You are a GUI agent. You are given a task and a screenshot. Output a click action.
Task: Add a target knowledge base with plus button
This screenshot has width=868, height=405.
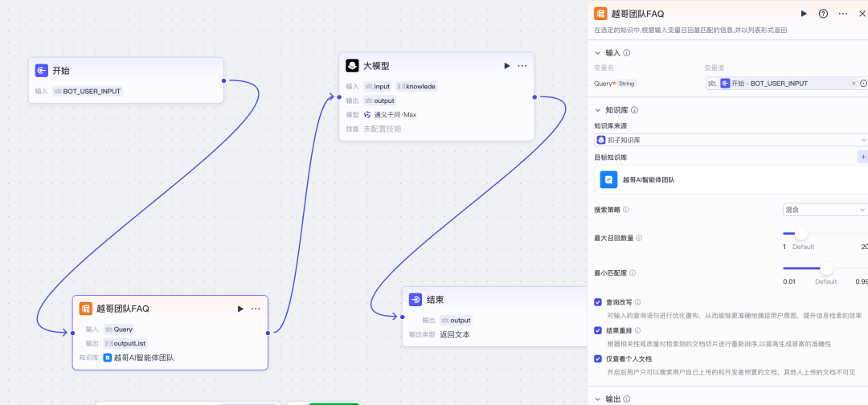862,157
